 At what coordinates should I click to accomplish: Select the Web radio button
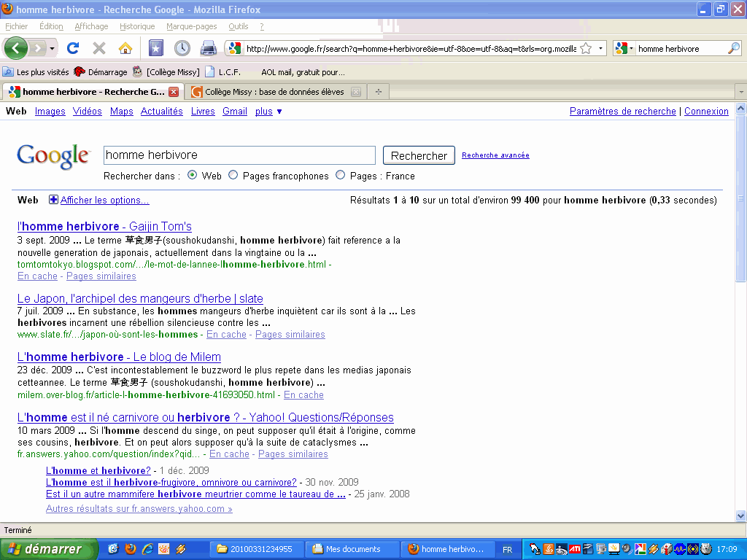pos(193,175)
